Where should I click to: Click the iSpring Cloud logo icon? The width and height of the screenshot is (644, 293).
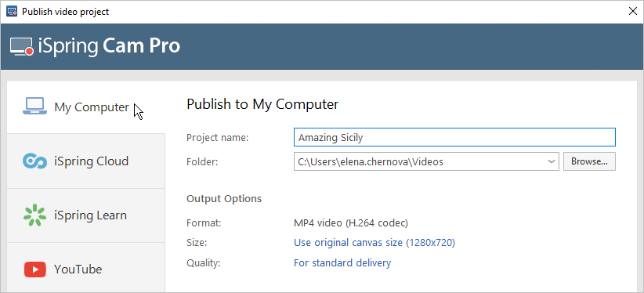coord(35,161)
